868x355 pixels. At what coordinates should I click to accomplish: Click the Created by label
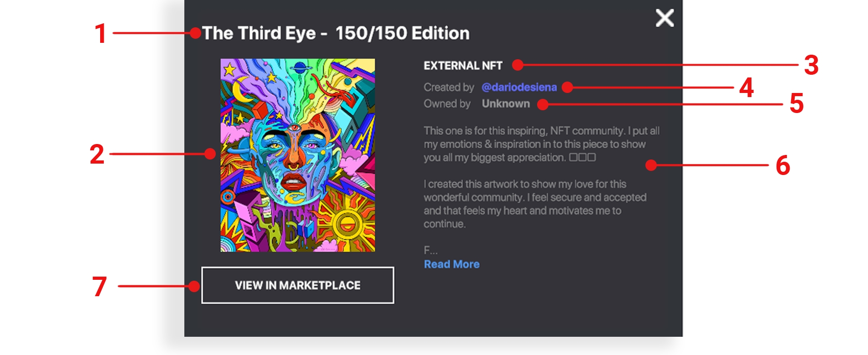pos(449,87)
